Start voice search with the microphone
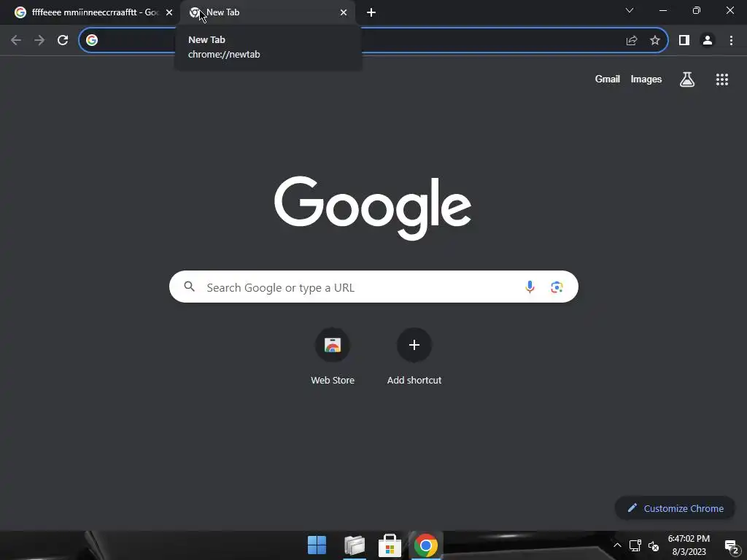Screen dimensions: 747x560 [x=530, y=287]
